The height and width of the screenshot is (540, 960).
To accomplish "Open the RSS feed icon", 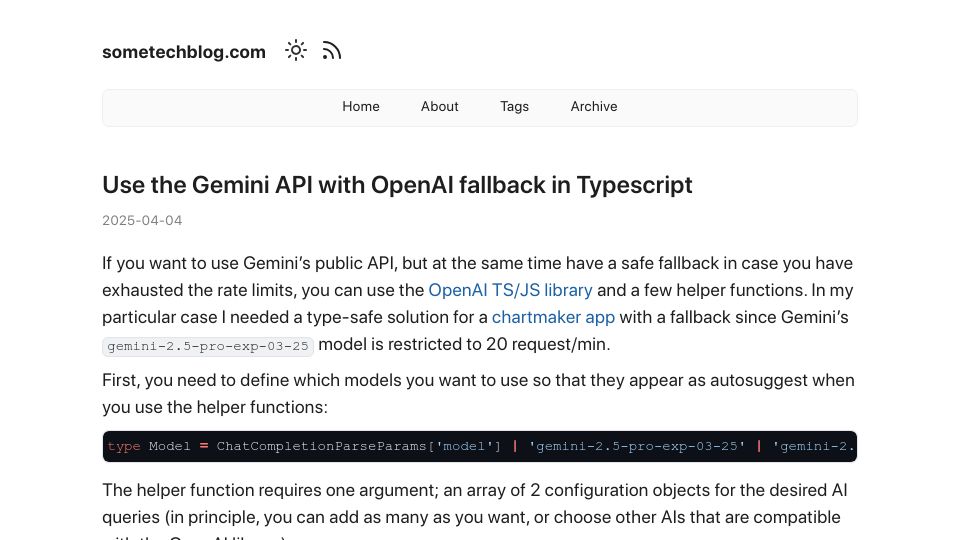I will [x=331, y=51].
